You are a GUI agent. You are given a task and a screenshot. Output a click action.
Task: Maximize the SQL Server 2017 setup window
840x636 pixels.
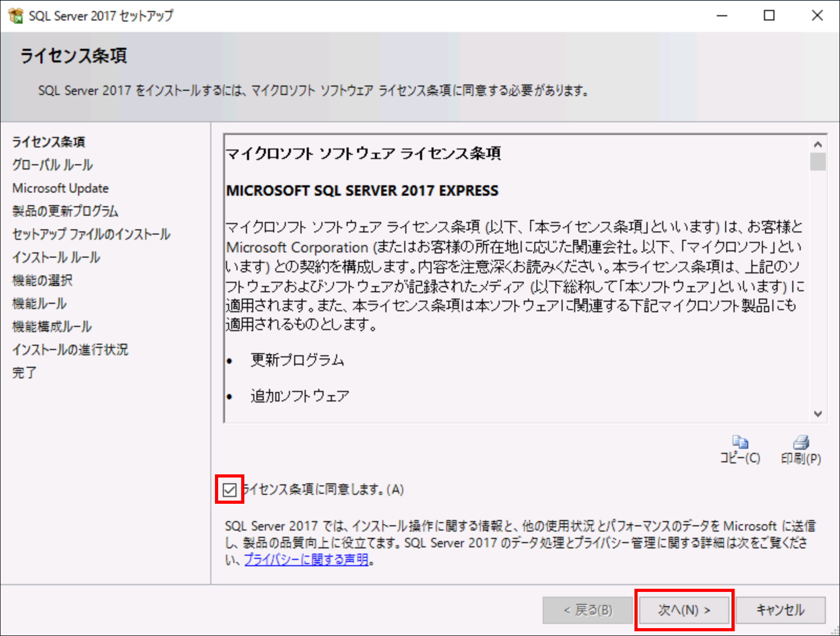coord(769,16)
